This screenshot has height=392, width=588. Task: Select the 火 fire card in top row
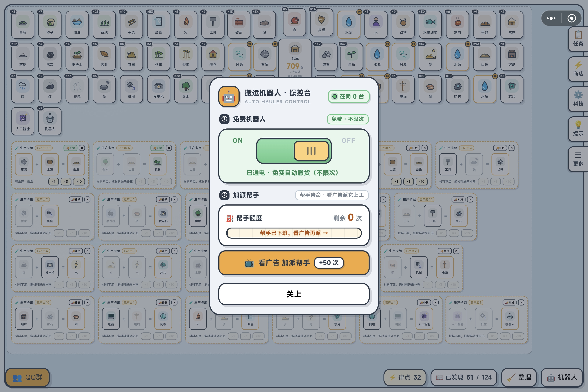point(186,25)
